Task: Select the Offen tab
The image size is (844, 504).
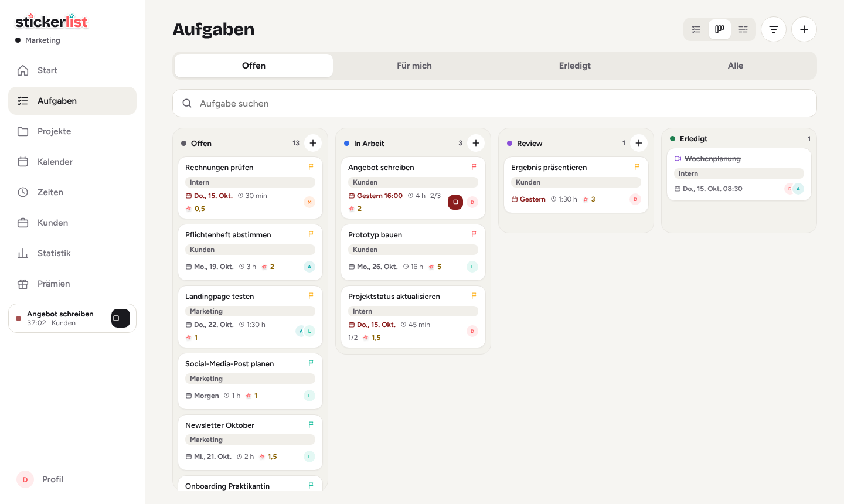Action: tap(254, 66)
